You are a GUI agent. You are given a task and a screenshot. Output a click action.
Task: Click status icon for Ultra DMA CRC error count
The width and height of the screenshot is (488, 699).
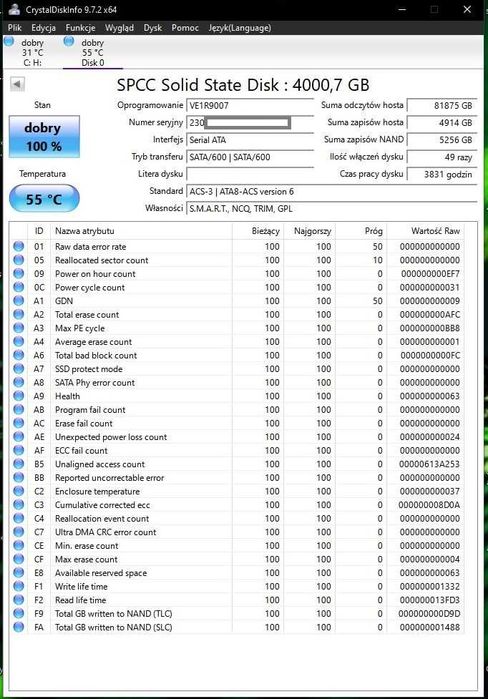tap(19, 532)
